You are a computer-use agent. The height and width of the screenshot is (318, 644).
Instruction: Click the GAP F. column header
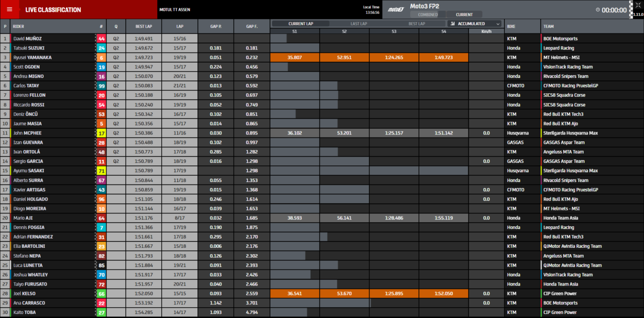pos(252,26)
